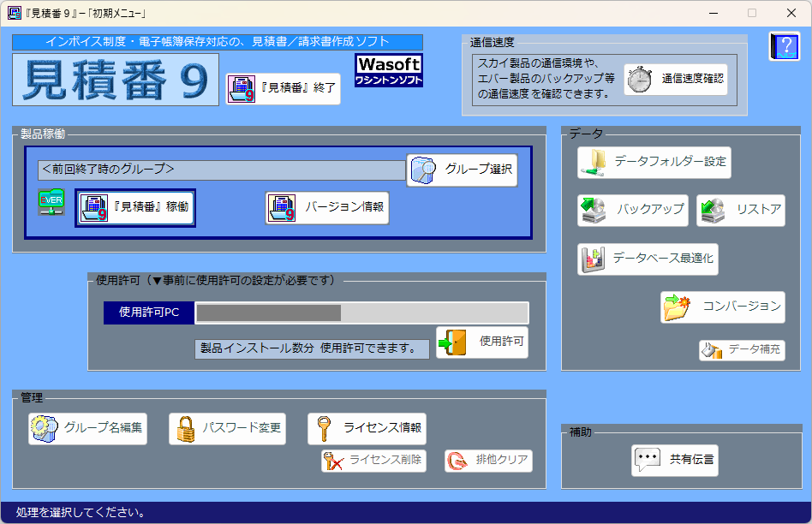Click the 管理 group heading
812x524 pixels.
[32, 397]
